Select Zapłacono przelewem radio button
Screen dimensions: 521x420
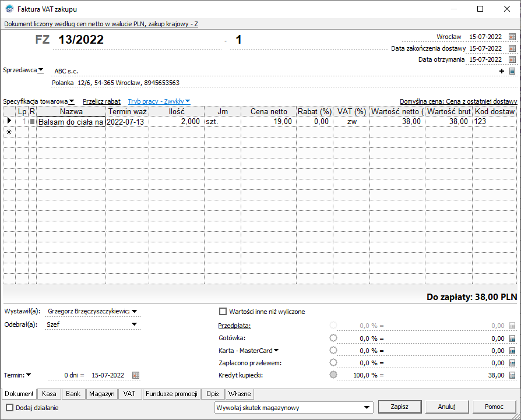333,363
